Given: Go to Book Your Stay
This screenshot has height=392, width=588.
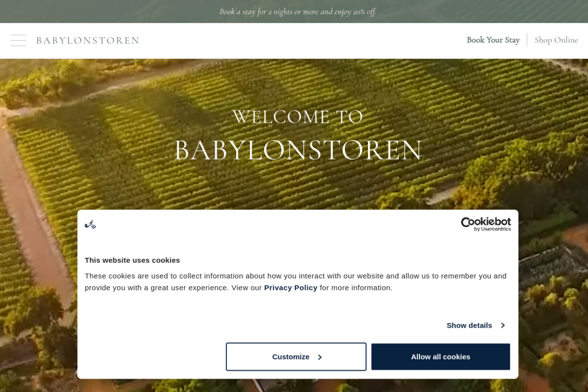Looking at the screenshot, I should pyautogui.click(x=493, y=40).
